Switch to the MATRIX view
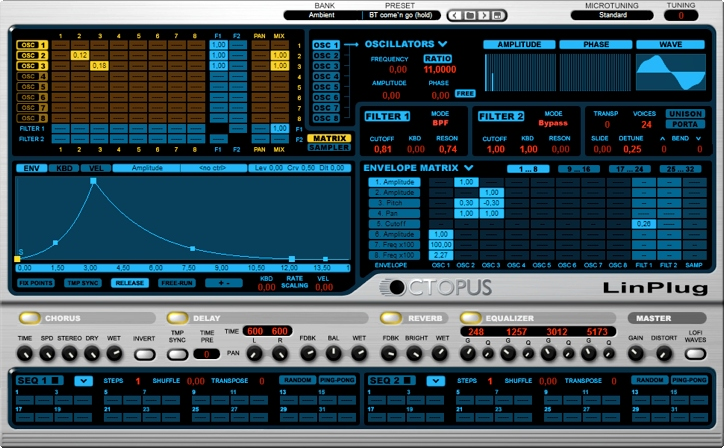The width and height of the screenshot is (724, 448). pos(329,138)
